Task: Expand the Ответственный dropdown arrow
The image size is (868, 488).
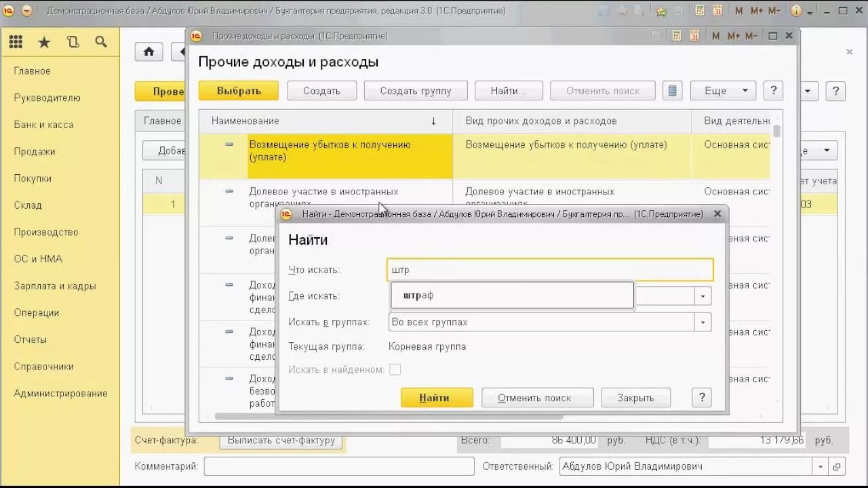Action: point(821,466)
